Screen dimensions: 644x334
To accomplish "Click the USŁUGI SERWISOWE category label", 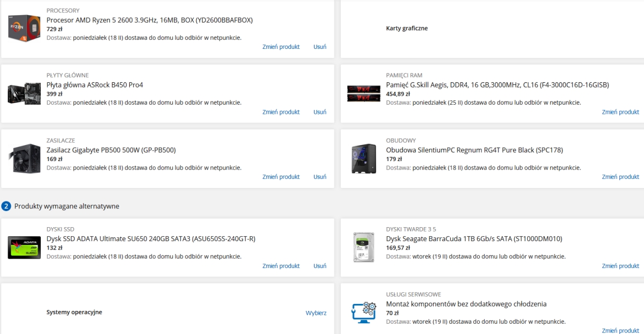I will [413, 294].
